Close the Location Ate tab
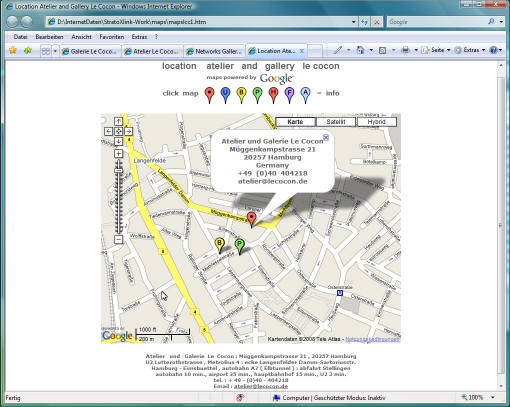Screen dimensions: 510x407 pos(302,51)
